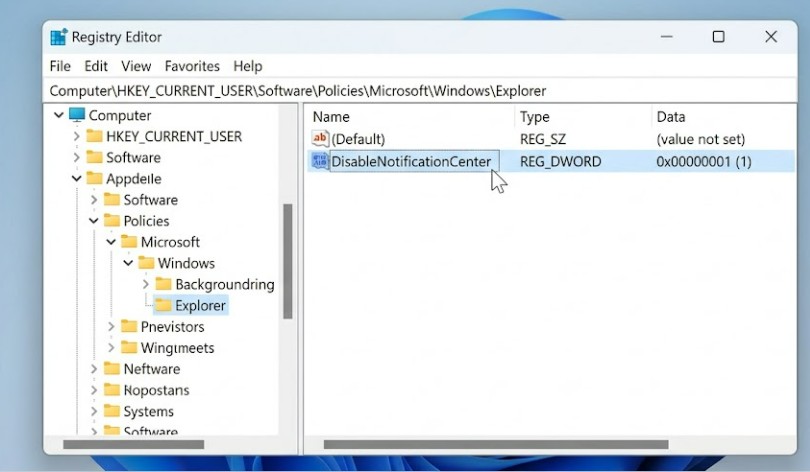Image resolution: width=810 pixels, height=472 pixels.
Task: Open the Edit menu
Action: [x=96, y=66]
